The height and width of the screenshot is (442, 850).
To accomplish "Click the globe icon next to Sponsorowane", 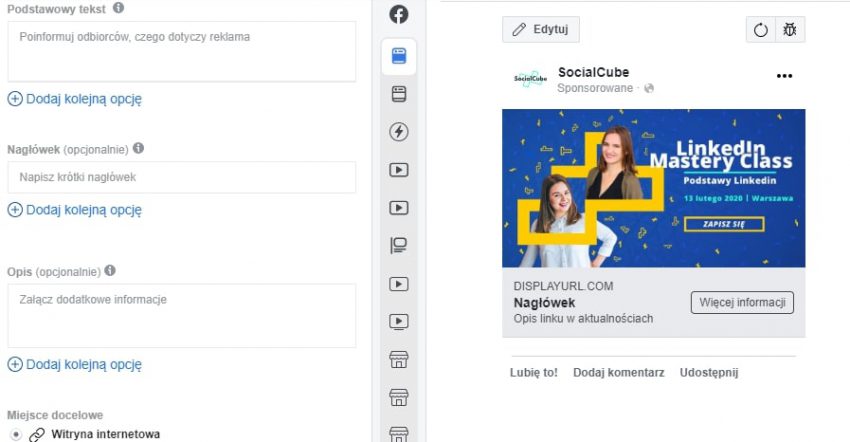I will click(649, 89).
